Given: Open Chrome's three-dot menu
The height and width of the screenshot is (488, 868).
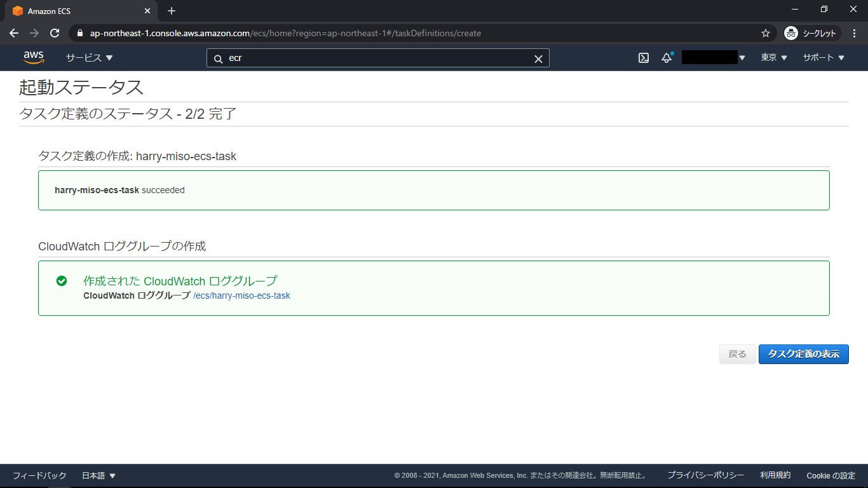Looking at the screenshot, I should (855, 33).
